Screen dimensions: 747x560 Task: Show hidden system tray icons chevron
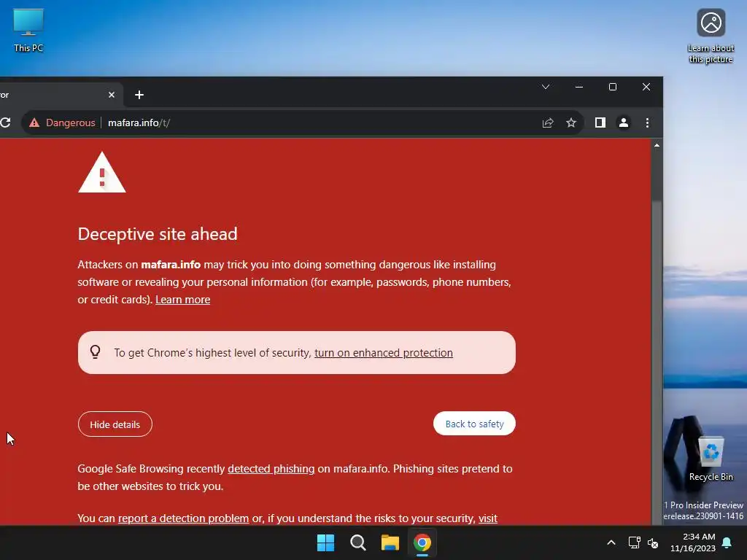[x=611, y=542]
